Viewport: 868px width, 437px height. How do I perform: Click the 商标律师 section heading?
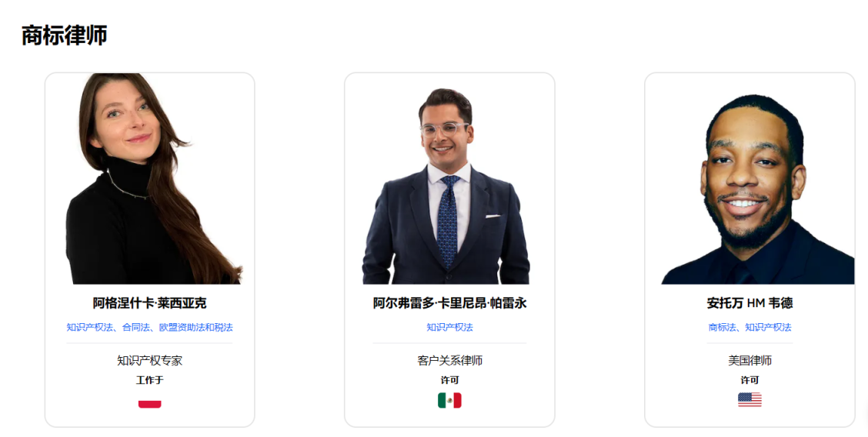pos(64,35)
